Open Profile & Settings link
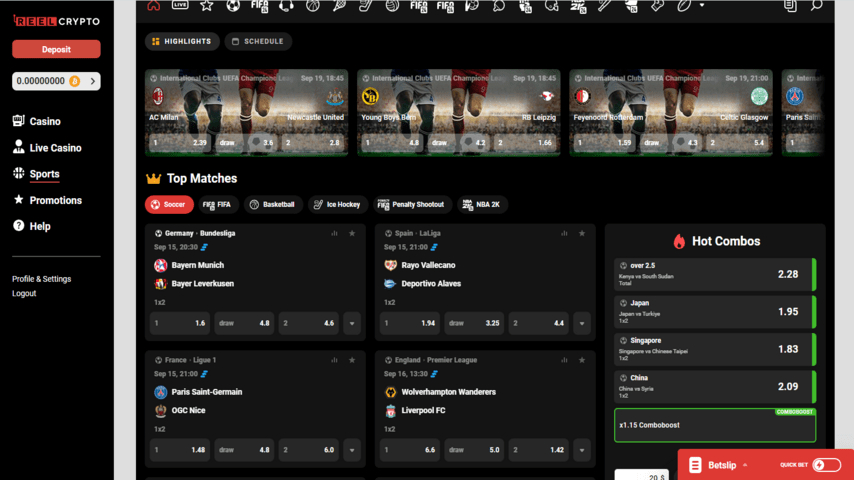Image resolution: width=854 pixels, height=480 pixels. [41, 279]
